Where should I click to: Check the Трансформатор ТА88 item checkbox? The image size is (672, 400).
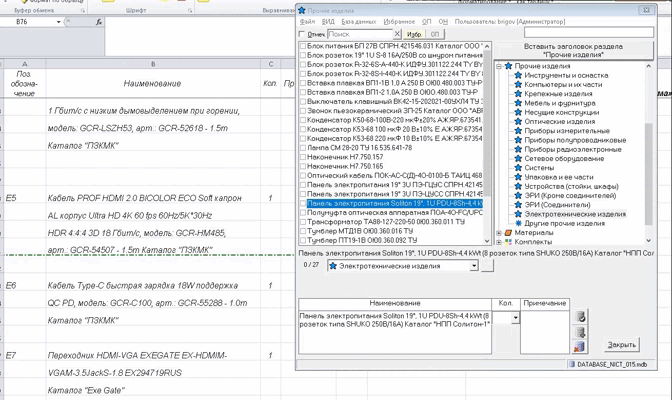[x=303, y=222]
